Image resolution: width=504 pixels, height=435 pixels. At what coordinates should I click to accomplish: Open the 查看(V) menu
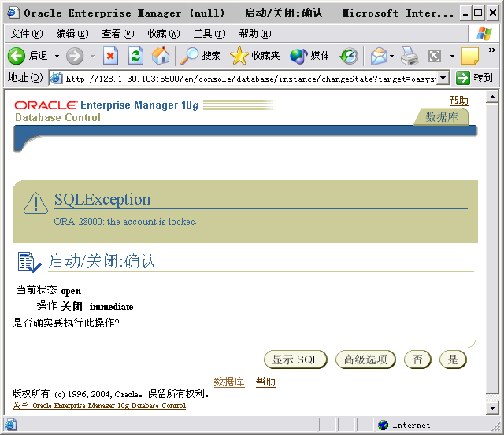coord(118,33)
